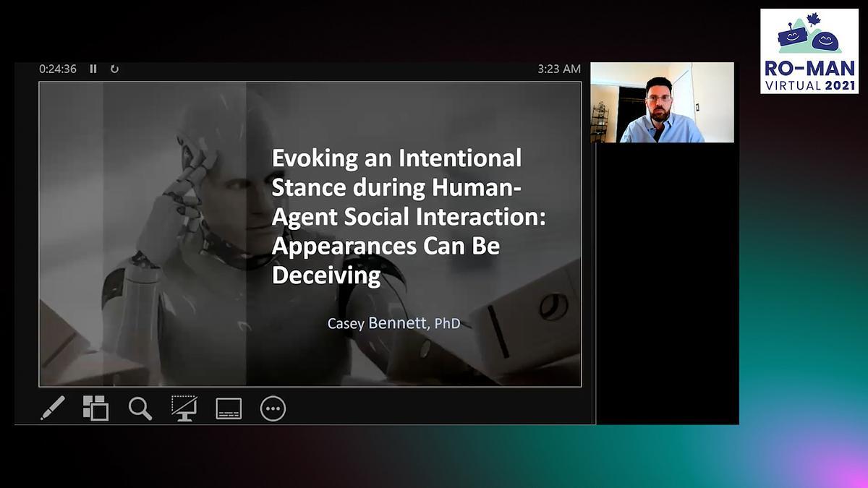Pause the presentation timer
Viewport: 868px width, 488px height.
pyautogui.click(x=93, y=69)
